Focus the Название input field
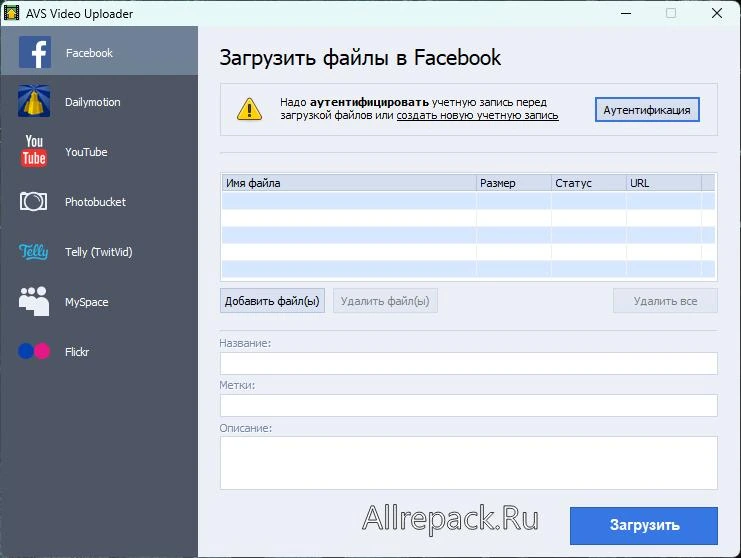This screenshot has width=741, height=558. click(469, 363)
